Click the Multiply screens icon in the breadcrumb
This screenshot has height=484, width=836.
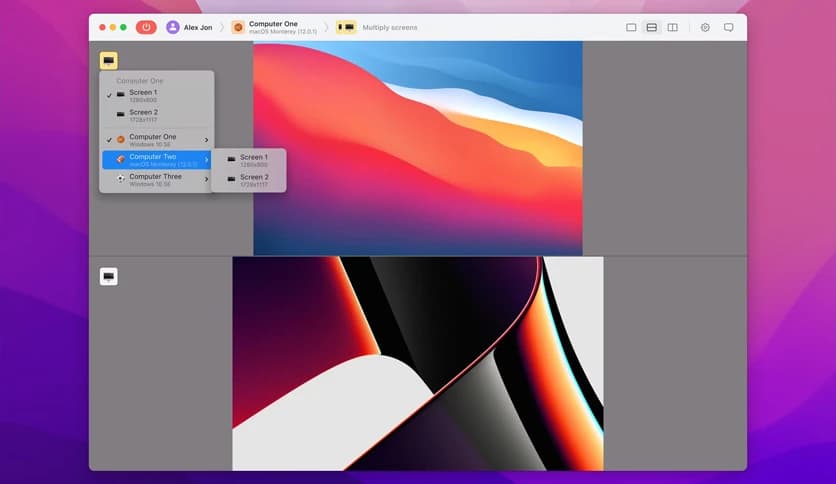(x=346, y=27)
